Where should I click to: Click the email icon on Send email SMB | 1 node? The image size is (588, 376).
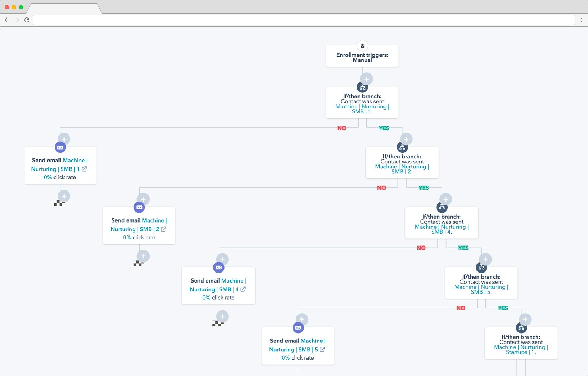60,147
